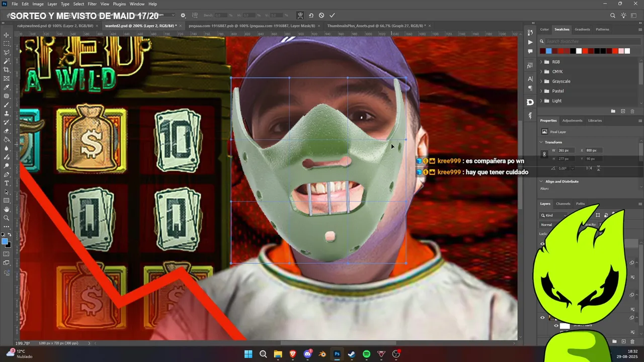Image resolution: width=644 pixels, height=362 pixels.
Task: Select the Rectangle shape tool
Action: (x=7, y=201)
